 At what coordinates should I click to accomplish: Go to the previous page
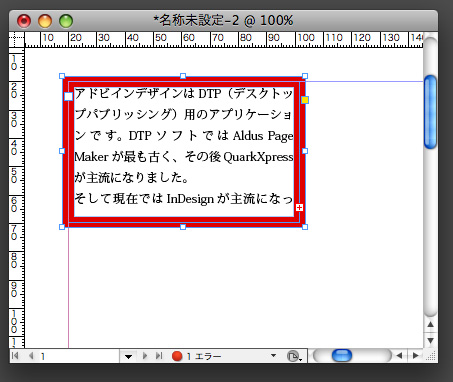(x=31, y=356)
